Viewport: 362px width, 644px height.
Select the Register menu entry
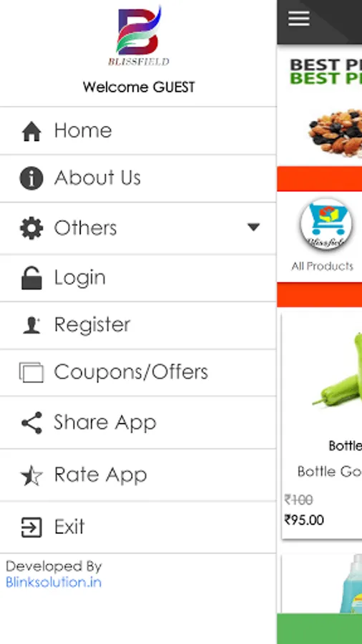138,326
